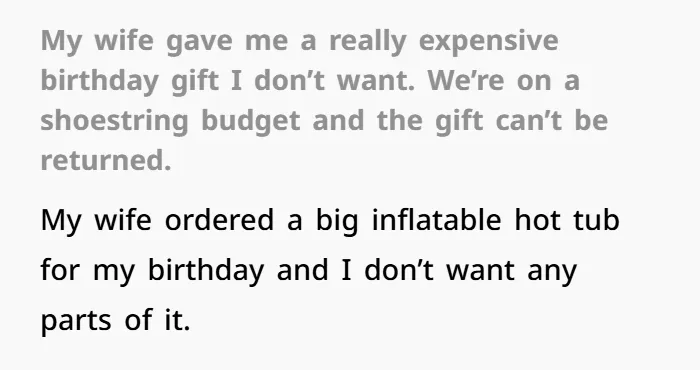
Task: Click the word "returned." ending the heading
Action: 106,161
